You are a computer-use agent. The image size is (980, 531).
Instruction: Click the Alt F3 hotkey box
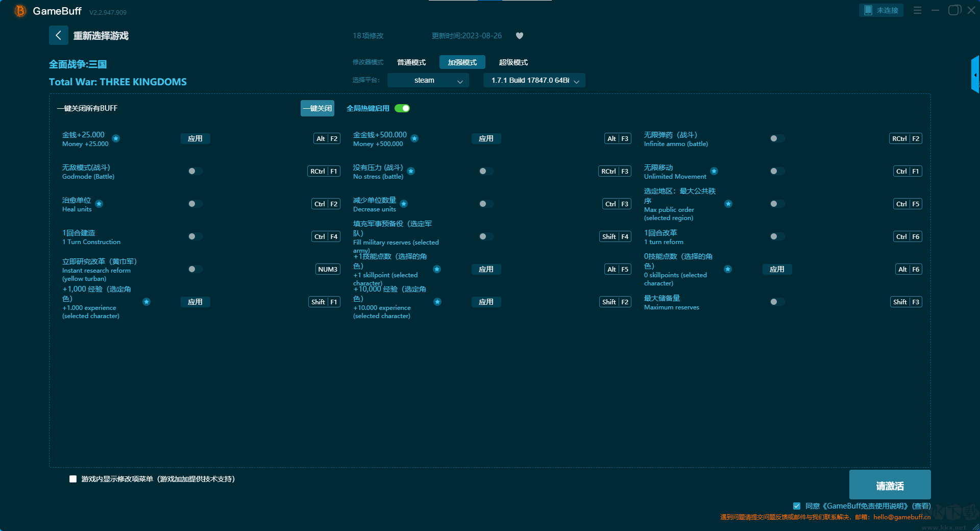click(x=618, y=138)
